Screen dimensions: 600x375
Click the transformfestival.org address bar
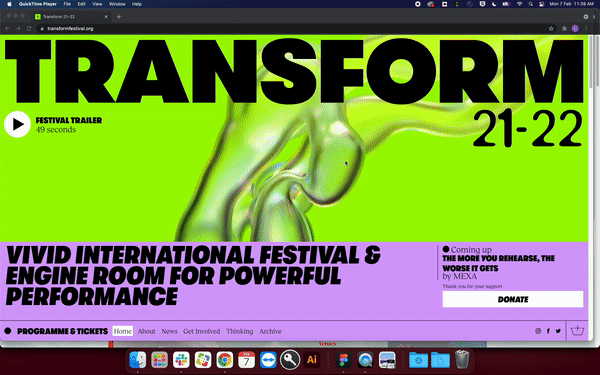(x=295, y=28)
